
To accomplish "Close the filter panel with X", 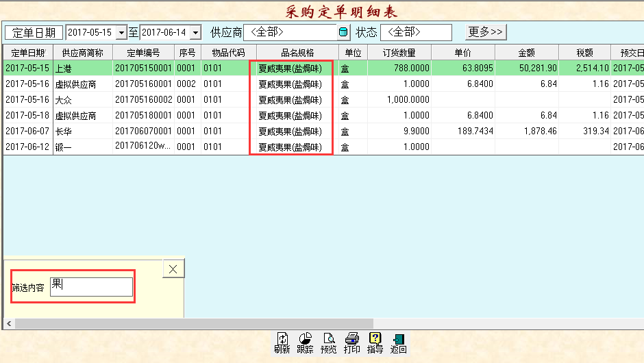I will (x=173, y=269).
